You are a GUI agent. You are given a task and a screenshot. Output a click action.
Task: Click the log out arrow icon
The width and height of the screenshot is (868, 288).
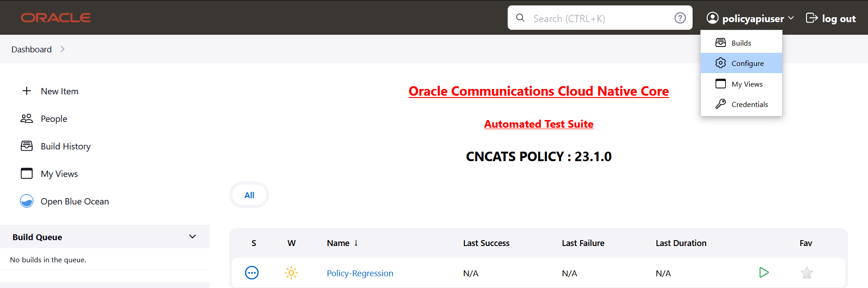coord(812,18)
